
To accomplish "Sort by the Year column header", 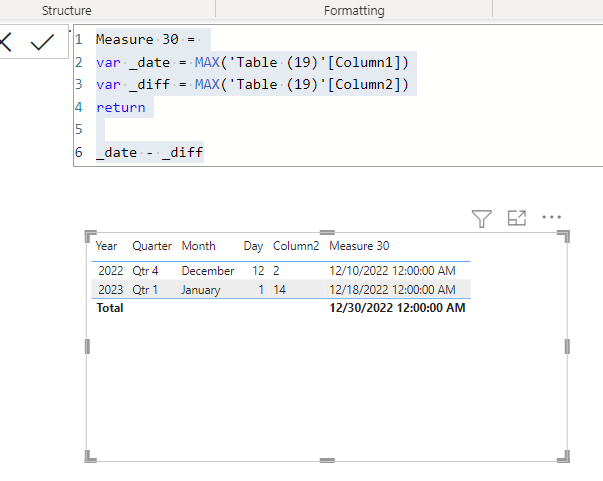I will click(x=106, y=246).
